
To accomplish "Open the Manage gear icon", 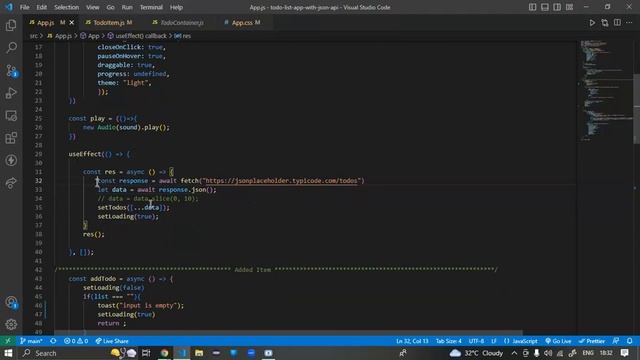I will point(11,324).
